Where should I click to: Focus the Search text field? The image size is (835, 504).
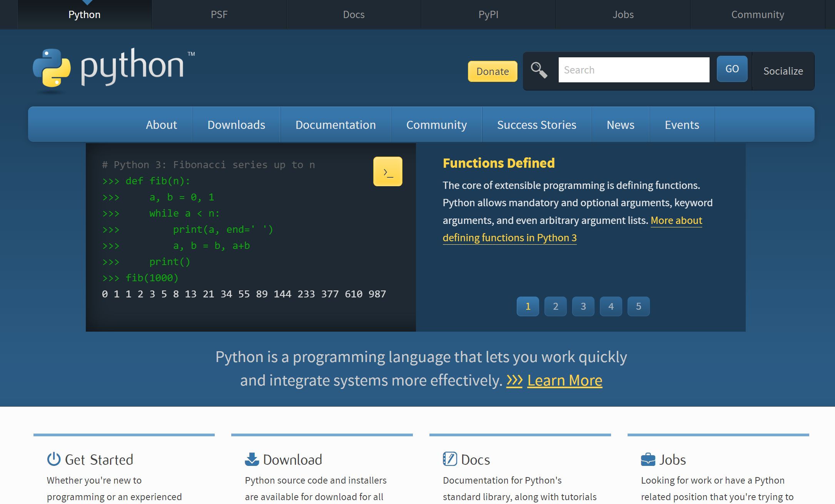tap(634, 70)
